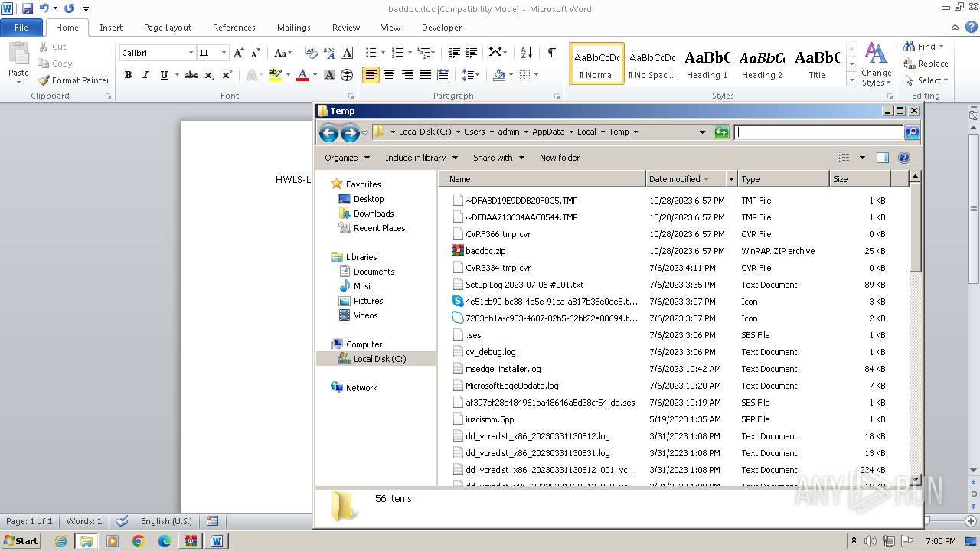This screenshot has height=551, width=980.
Task: Click the font color swatch
Action: 302,75
